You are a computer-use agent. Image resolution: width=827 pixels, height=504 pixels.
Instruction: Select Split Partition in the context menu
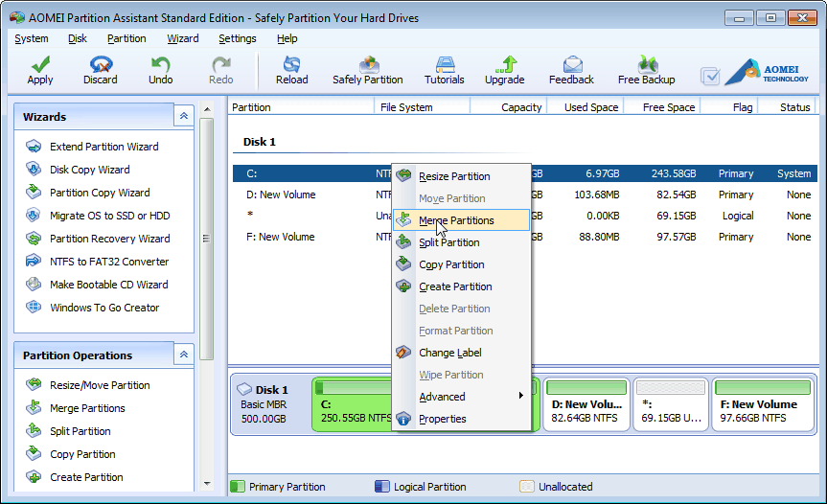tap(462, 242)
